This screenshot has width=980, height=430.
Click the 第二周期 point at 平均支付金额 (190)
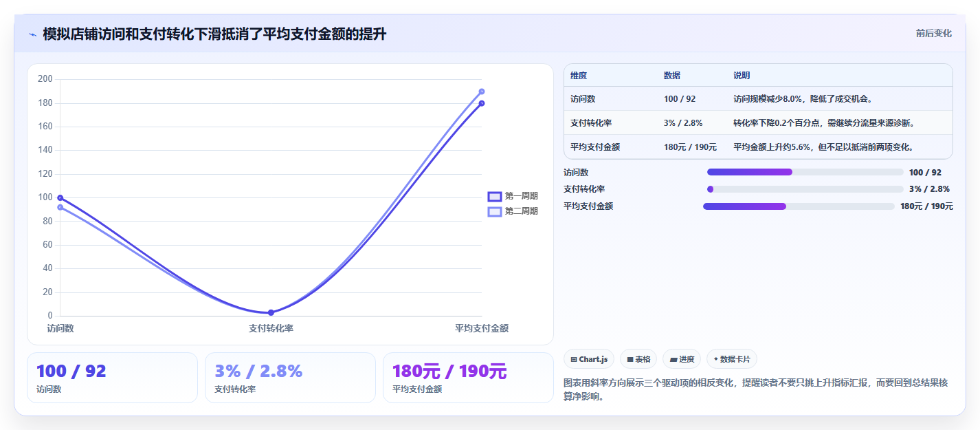[x=482, y=92]
